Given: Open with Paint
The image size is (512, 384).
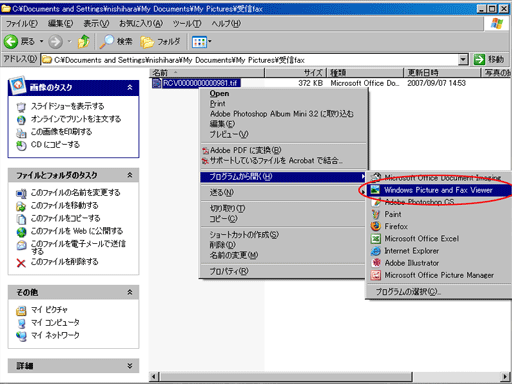Looking at the screenshot, I should tap(439, 214).
